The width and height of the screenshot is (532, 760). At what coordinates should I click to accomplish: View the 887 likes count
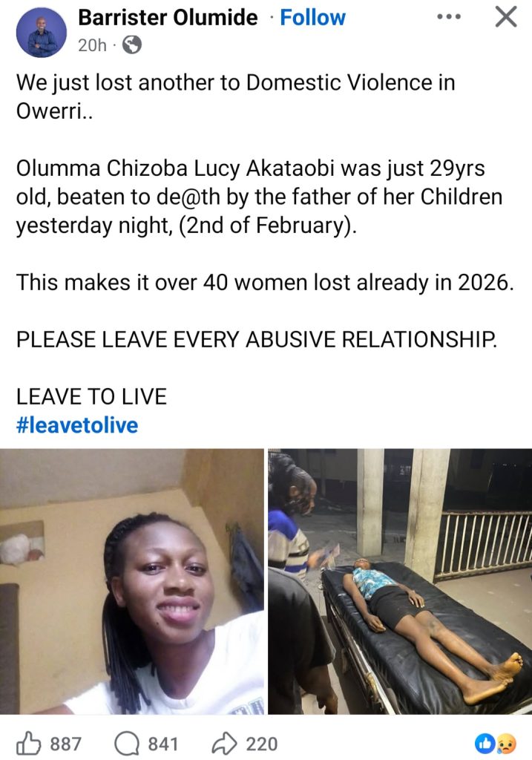click(x=65, y=744)
